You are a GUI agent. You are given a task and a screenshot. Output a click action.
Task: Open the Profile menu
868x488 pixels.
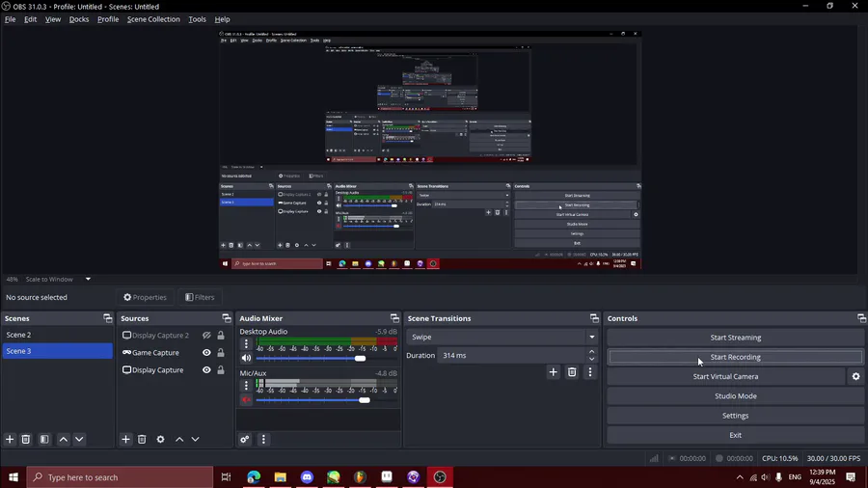coord(108,19)
